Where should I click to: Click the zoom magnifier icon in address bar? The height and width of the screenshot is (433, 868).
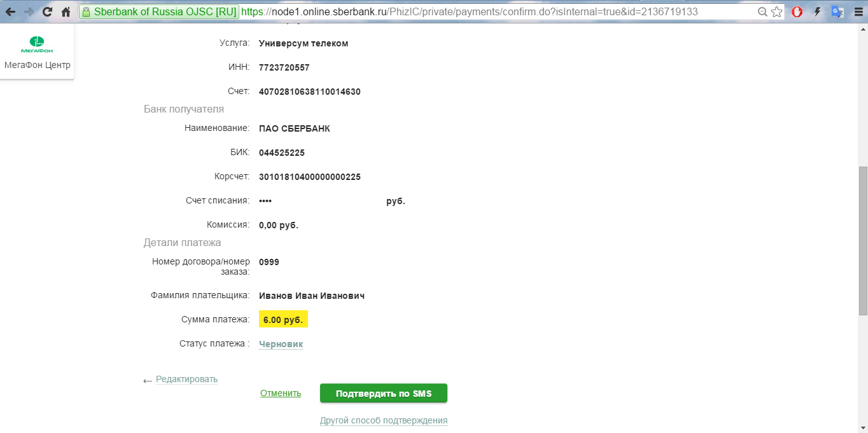coord(762,11)
